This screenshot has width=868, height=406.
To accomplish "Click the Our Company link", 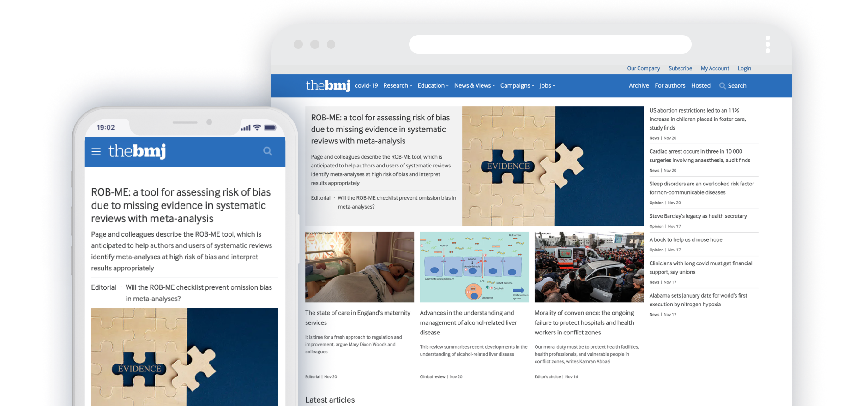I will click(x=643, y=68).
